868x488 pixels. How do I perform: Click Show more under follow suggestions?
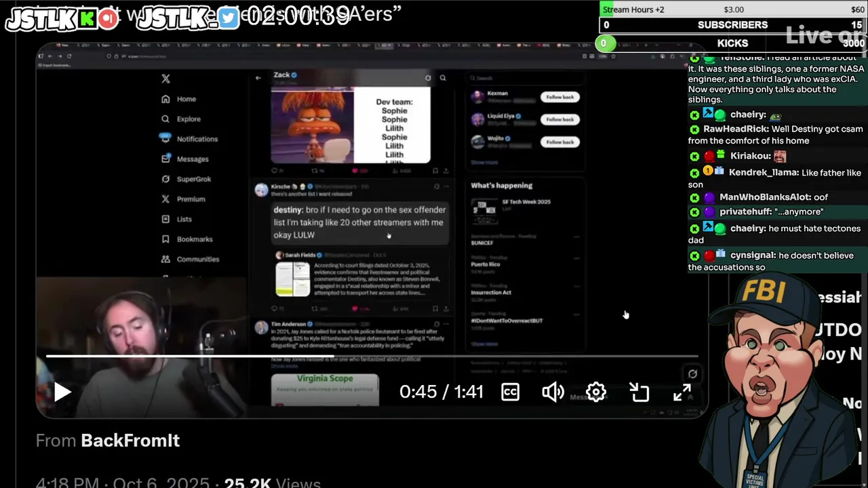tap(484, 163)
